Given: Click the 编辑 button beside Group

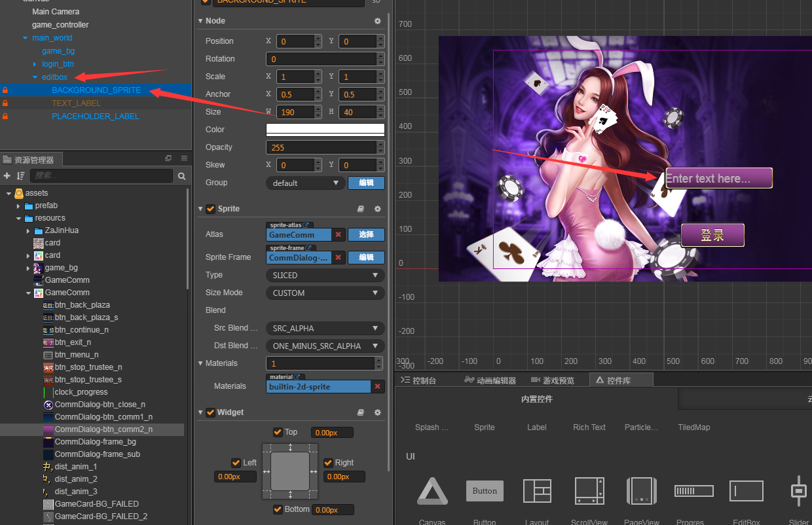Looking at the screenshot, I should coord(366,183).
